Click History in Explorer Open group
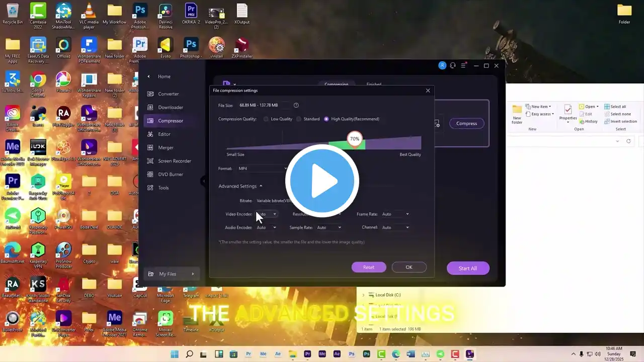644x362 pixels. point(588,122)
